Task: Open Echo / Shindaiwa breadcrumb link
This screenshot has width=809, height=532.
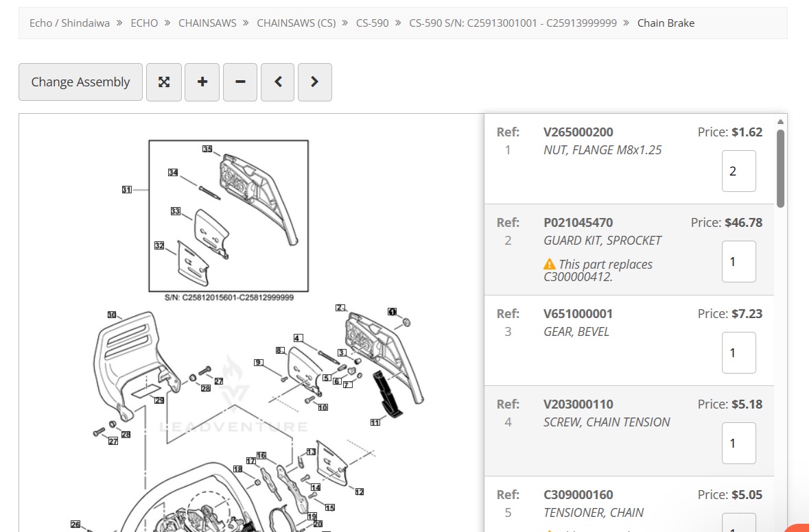Action: (69, 23)
